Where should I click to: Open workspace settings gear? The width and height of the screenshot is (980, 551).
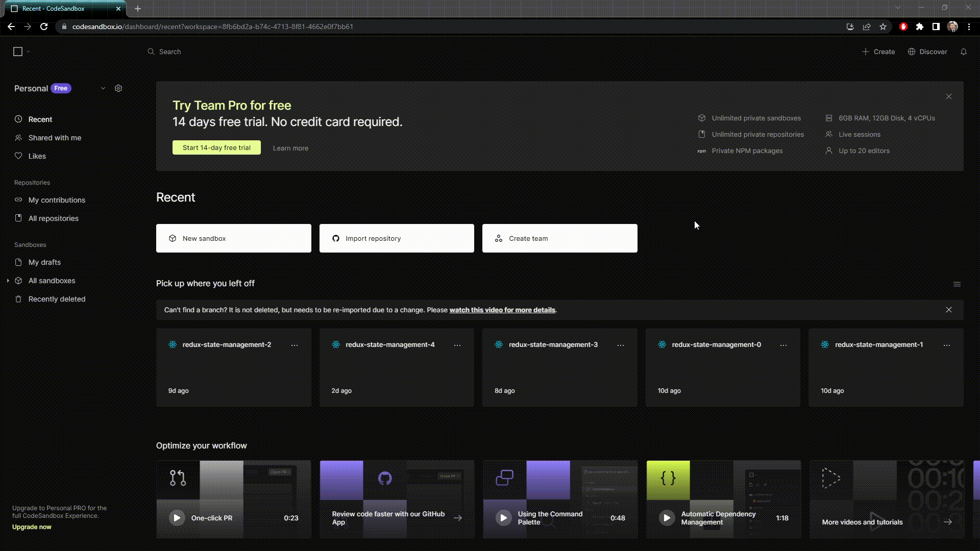point(118,88)
